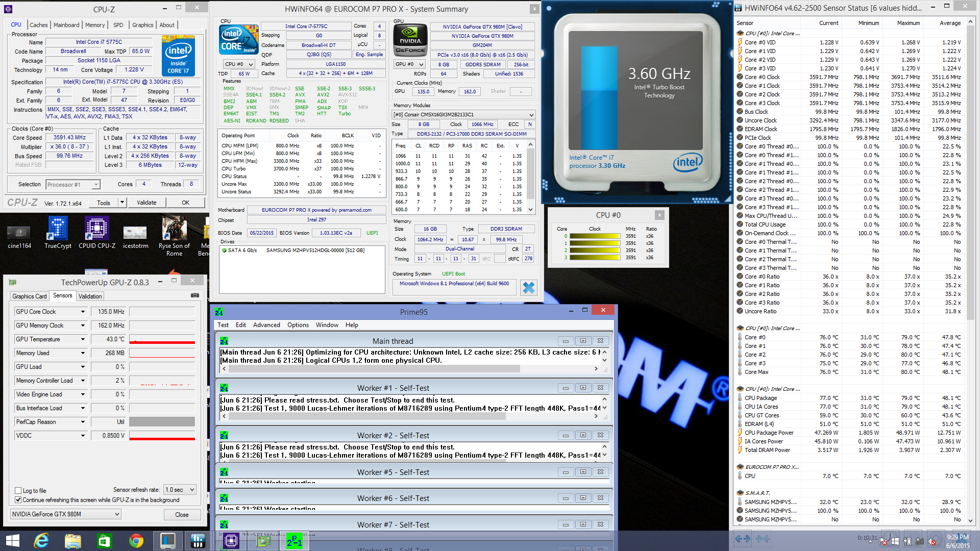Open the GPU #0 dropdown in HWiNFO Summary
The image size is (980, 551).
tap(409, 64)
